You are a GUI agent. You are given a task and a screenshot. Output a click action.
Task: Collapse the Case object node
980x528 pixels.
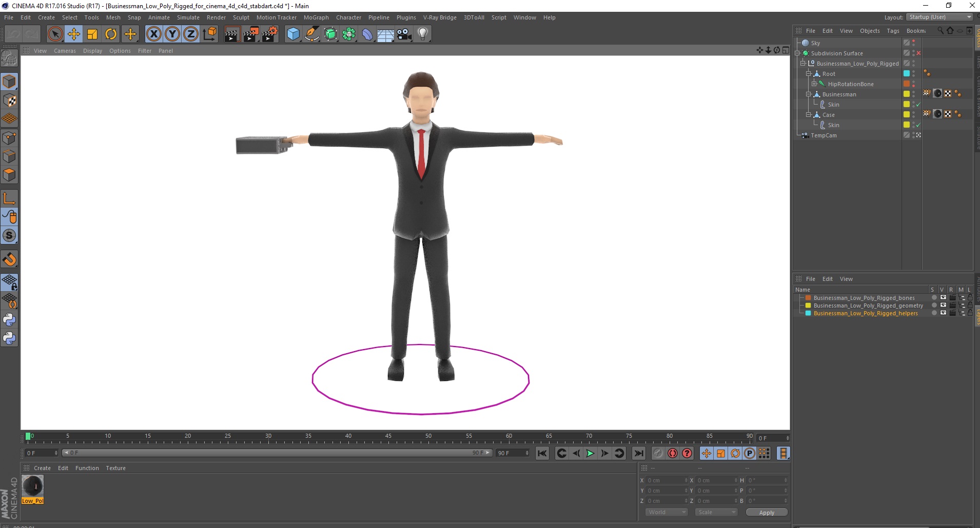coord(809,115)
